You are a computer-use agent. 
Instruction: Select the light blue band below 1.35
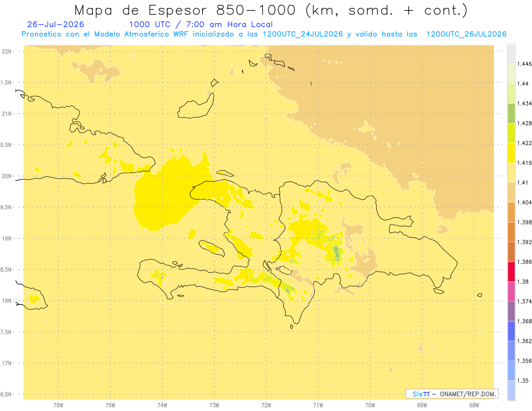click(x=511, y=390)
